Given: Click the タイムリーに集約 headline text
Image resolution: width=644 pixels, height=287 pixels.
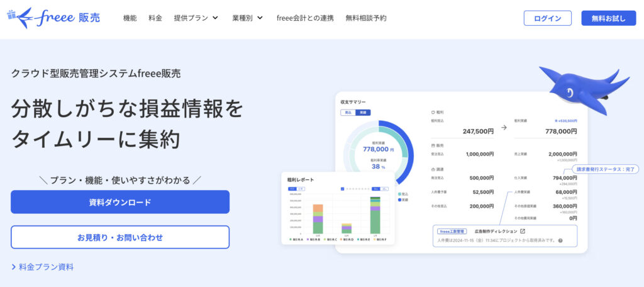Looking at the screenshot, I should [x=96, y=139].
